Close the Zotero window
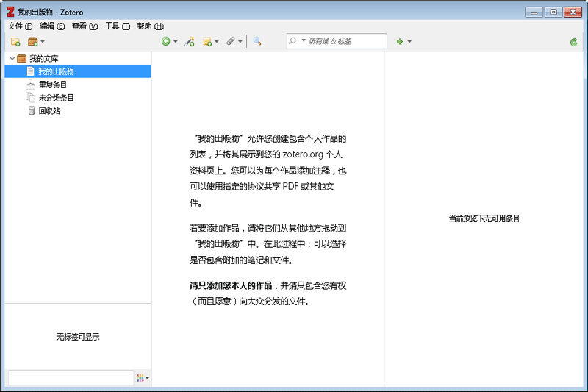 (x=573, y=13)
